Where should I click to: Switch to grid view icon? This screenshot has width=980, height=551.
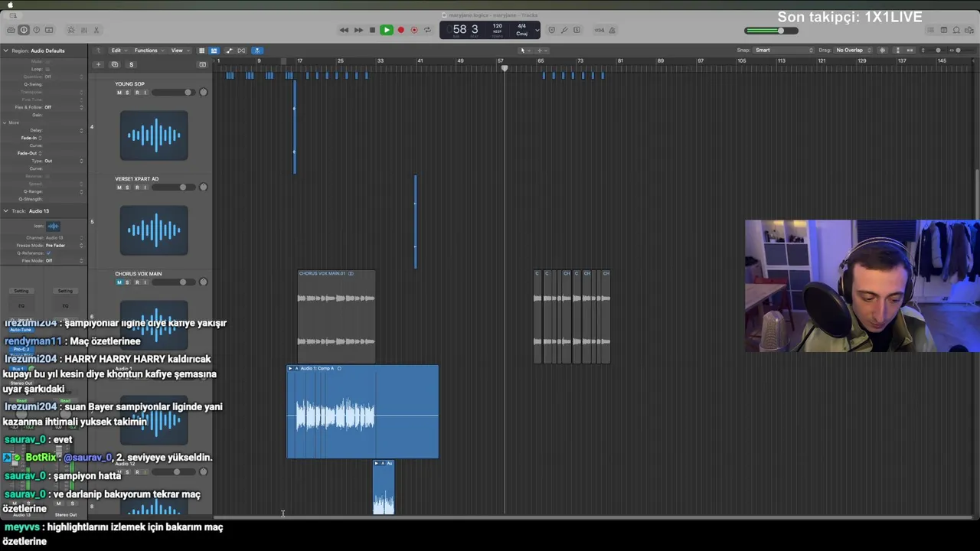coord(201,51)
